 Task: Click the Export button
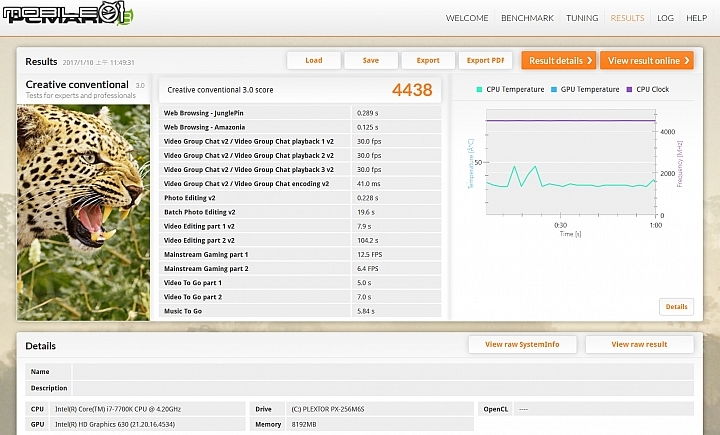(428, 60)
